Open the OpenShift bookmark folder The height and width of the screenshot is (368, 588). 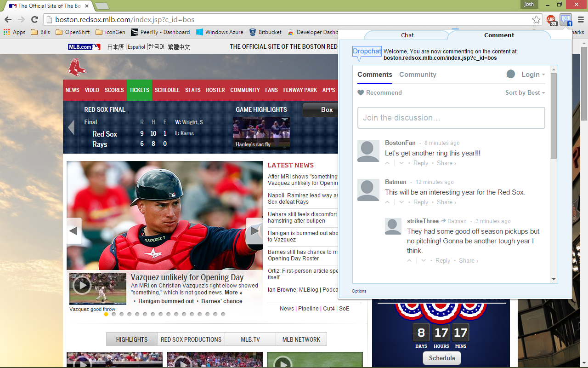pyautogui.click(x=73, y=32)
